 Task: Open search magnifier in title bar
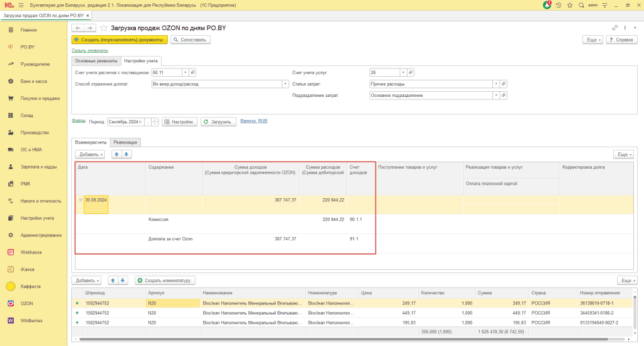(581, 5)
